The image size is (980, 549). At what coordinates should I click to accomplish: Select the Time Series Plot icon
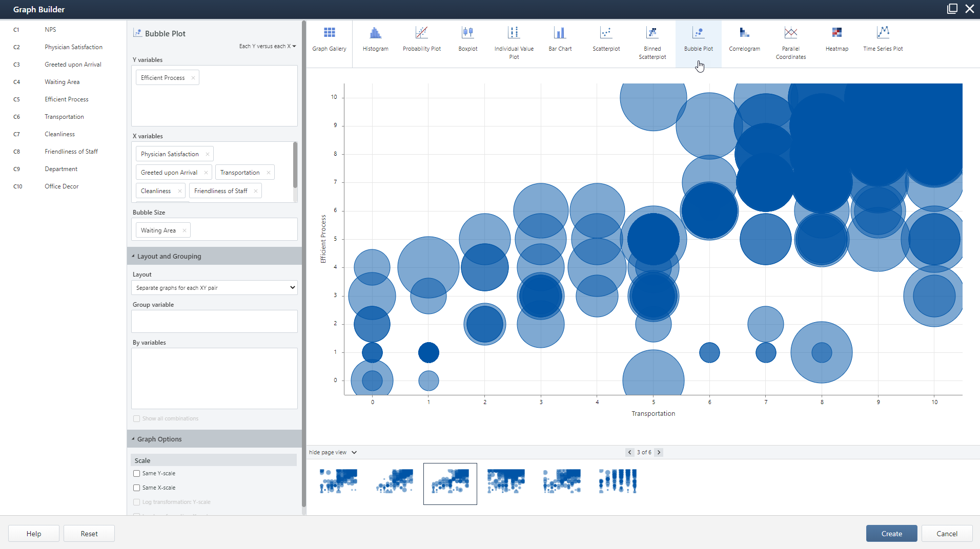coord(883,39)
